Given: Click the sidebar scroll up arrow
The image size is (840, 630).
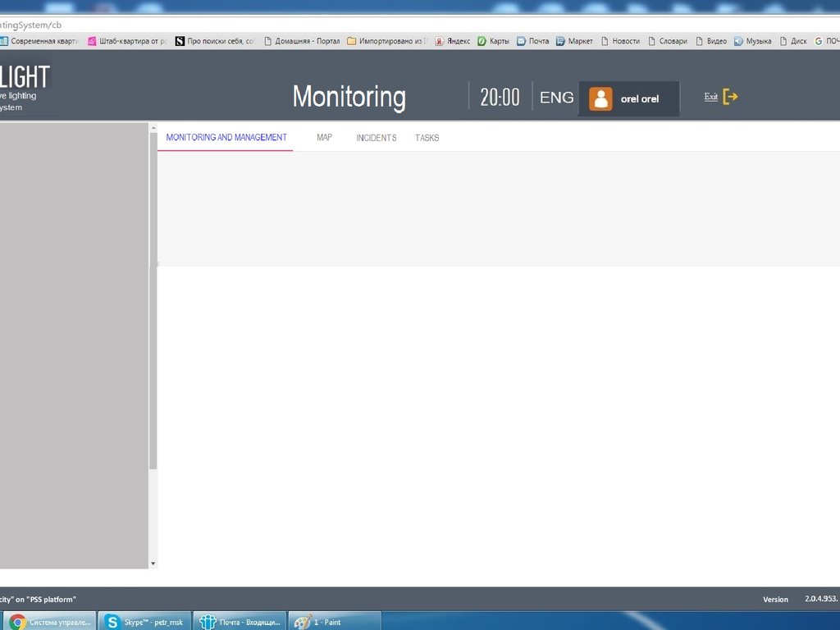Looking at the screenshot, I should tap(153, 128).
